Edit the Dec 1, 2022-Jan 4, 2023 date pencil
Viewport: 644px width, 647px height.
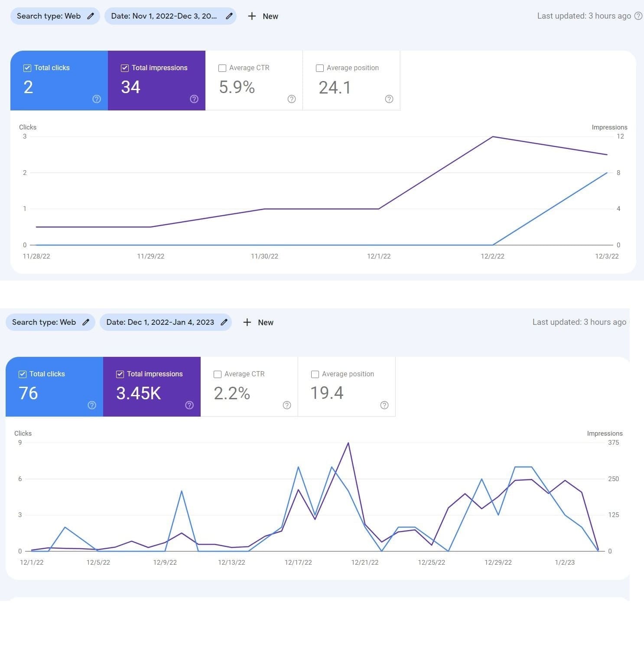tap(224, 322)
